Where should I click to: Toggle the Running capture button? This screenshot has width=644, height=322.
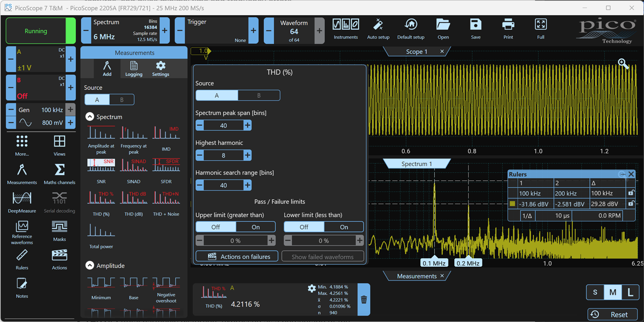tap(41, 31)
